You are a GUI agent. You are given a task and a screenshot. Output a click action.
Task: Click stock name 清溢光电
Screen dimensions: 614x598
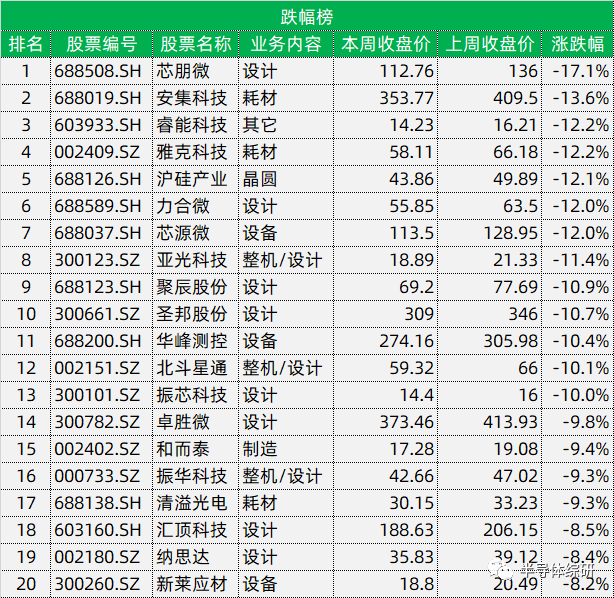pyautogui.click(x=191, y=504)
